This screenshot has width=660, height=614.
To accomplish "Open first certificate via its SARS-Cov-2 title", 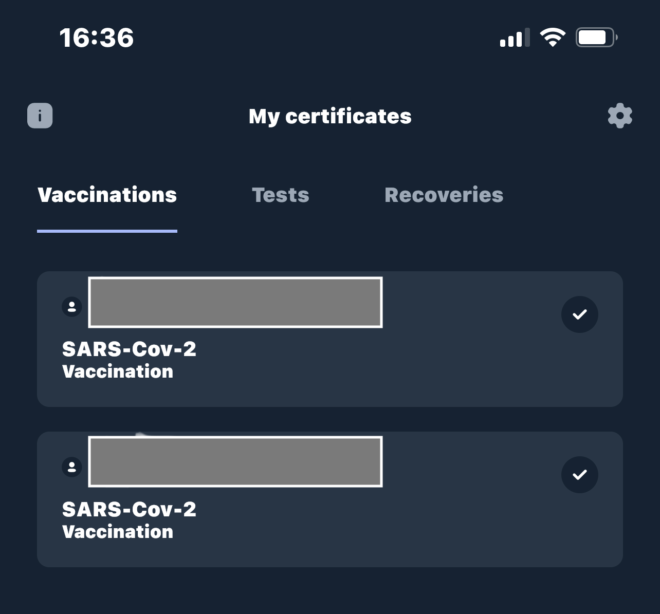I will [129, 350].
